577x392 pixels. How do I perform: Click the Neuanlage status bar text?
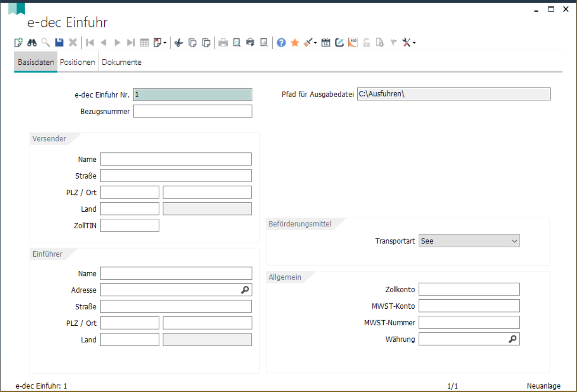(544, 386)
